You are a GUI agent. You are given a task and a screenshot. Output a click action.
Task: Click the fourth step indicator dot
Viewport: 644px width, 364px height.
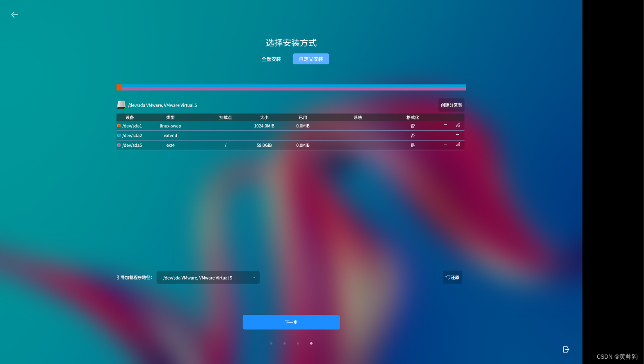point(311,344)
